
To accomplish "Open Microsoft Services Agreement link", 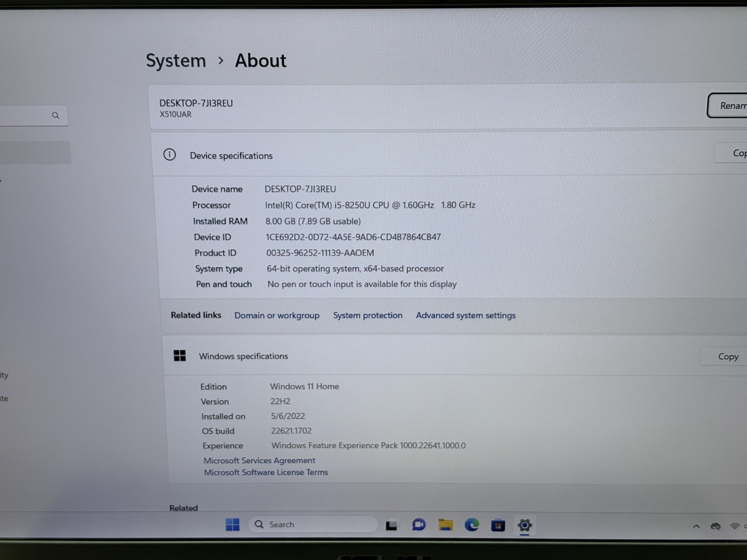I will pyautogui.click(x=260, y=460).
